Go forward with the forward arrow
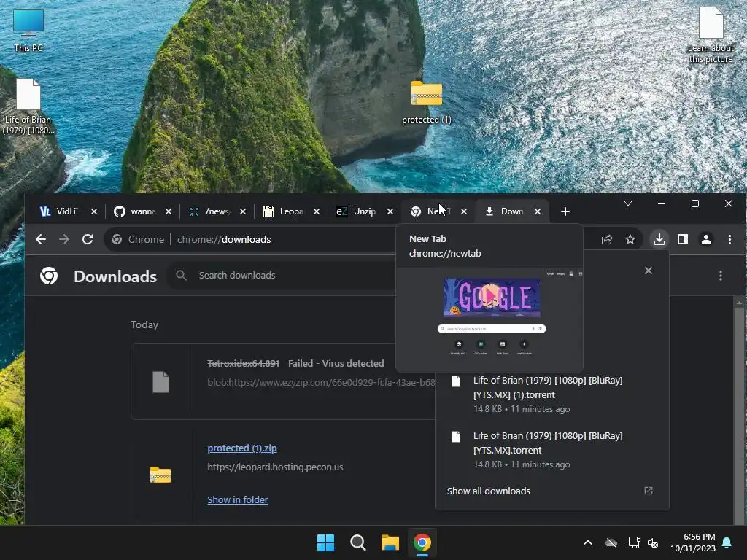The image size is (747, 560). tap(64, 239)
